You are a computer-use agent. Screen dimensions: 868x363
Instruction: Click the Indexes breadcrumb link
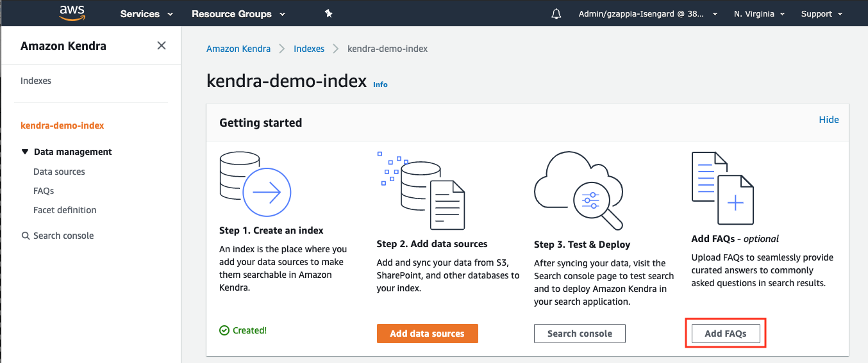[309, 49]
